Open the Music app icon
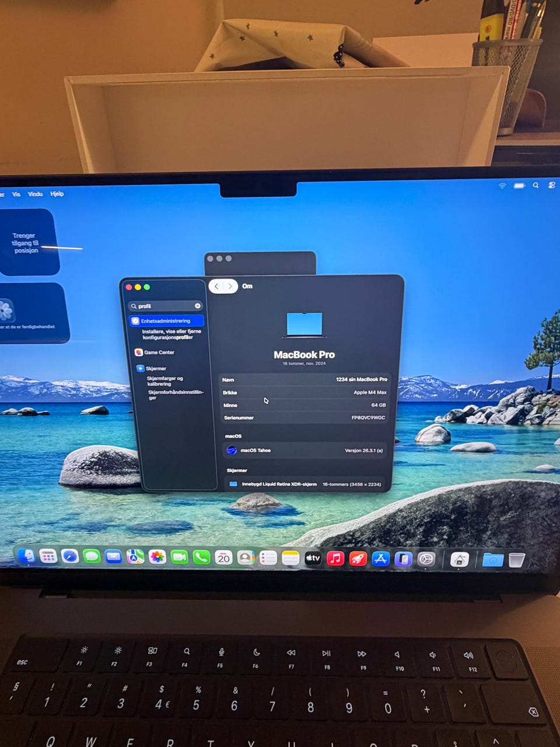The height and width of the screenshot is (747, 560). click(335, 558)
